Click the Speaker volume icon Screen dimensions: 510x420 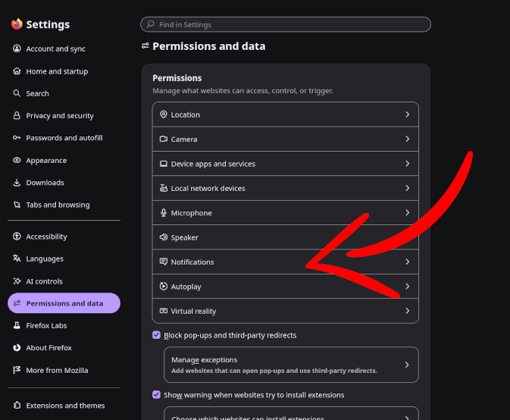point(164,237)
